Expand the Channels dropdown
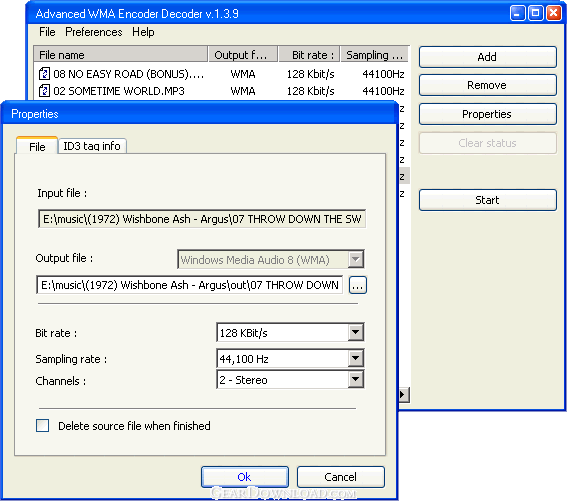Image resolution: width=567 pixels, height=501 pixels. pyautogui.click(x=356, y=379)
